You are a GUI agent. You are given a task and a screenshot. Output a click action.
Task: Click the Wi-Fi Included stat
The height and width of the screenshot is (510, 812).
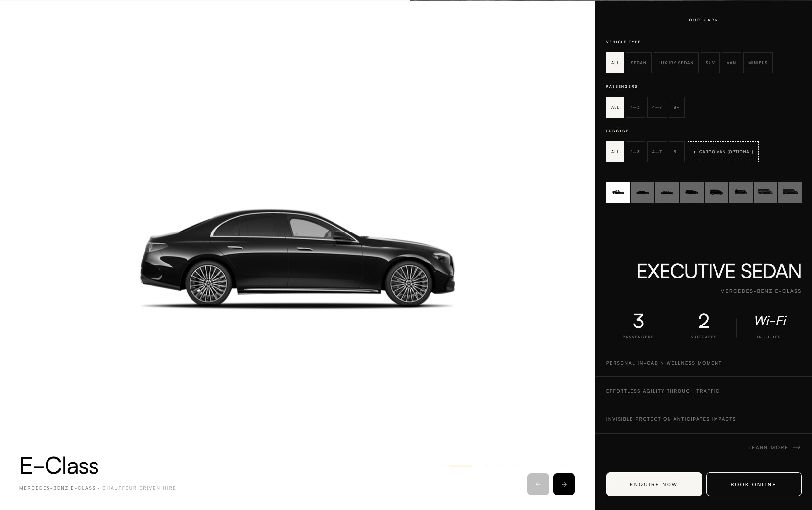click(769, 326)
